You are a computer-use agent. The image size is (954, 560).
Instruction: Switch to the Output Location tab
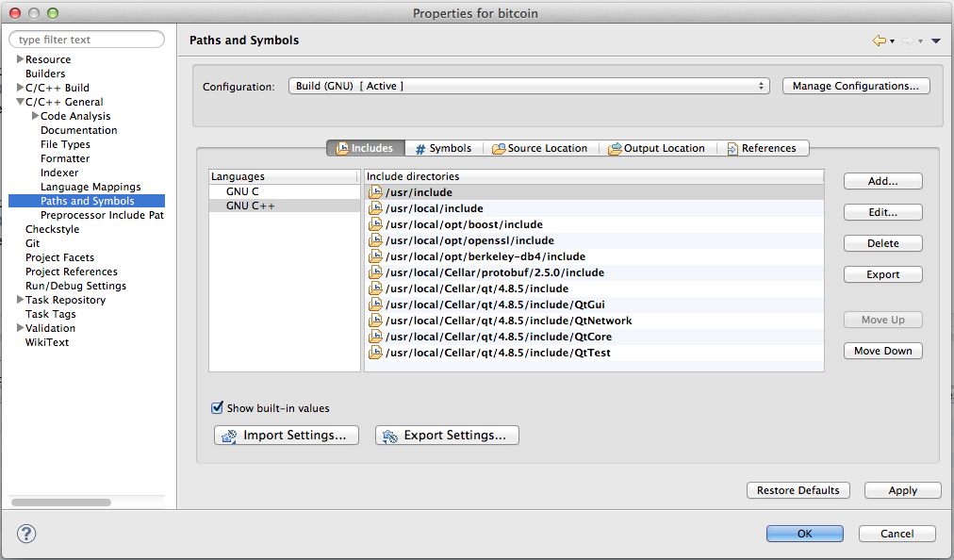pos(657,148)
